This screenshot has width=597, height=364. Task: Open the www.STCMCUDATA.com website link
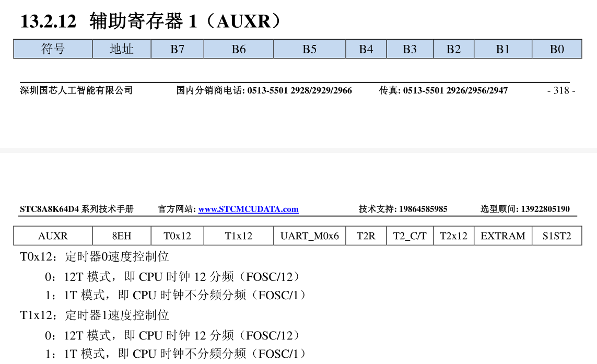248,209
